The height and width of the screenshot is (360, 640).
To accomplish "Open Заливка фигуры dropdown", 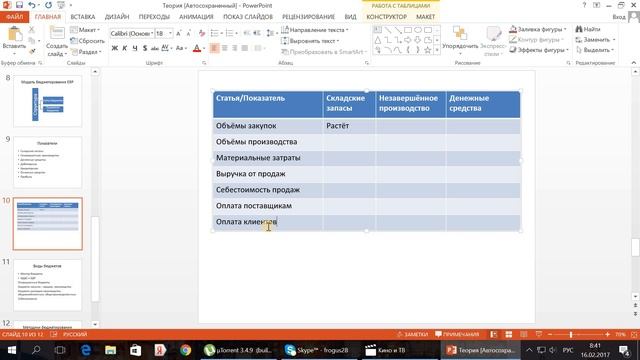I will [538, 29].
